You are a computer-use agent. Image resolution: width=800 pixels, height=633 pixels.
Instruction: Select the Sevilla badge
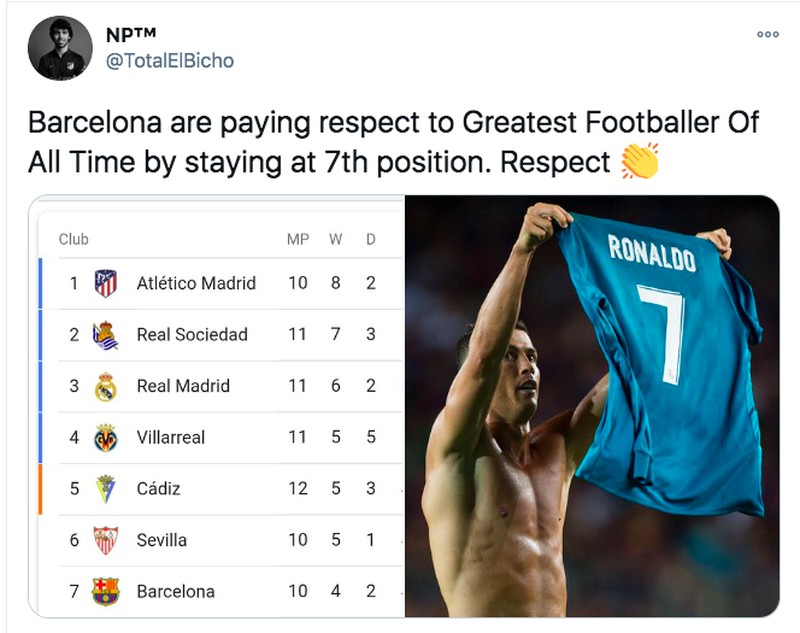tap(105, 540)
